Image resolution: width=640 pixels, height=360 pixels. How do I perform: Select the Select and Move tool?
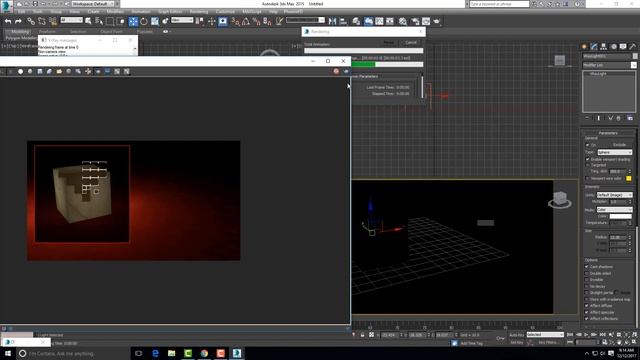[133, 21]
